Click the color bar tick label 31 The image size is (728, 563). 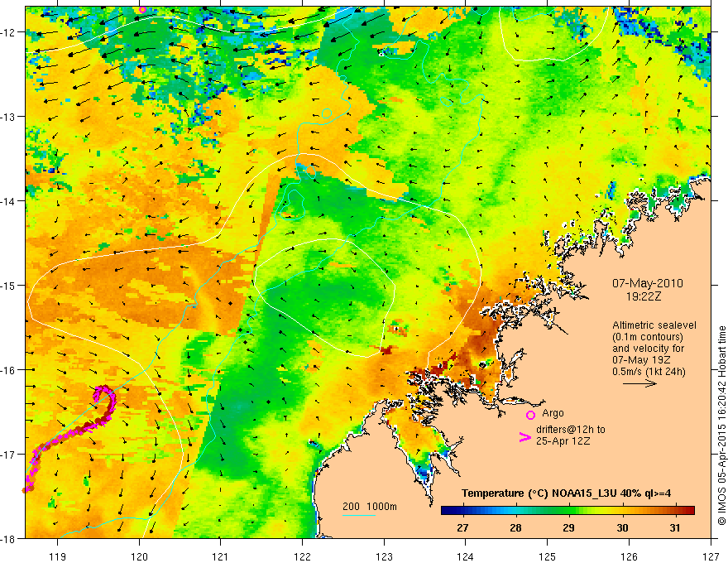tap(675, 527)
